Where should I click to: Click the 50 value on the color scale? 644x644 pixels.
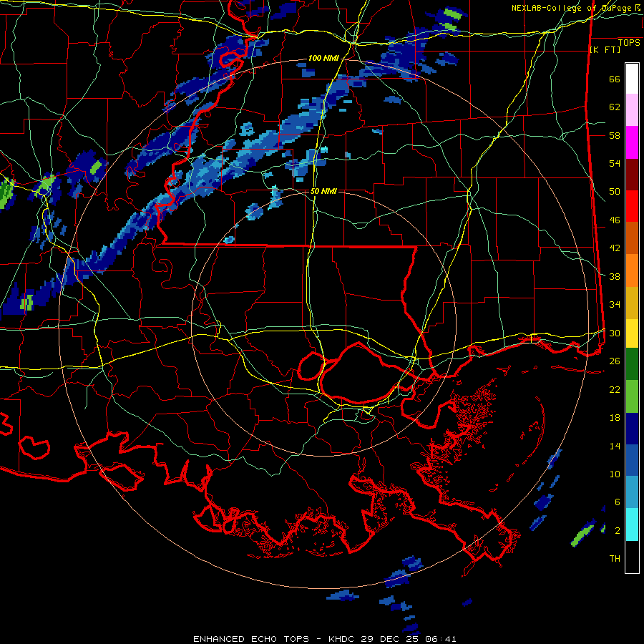[x=615, y=192]
